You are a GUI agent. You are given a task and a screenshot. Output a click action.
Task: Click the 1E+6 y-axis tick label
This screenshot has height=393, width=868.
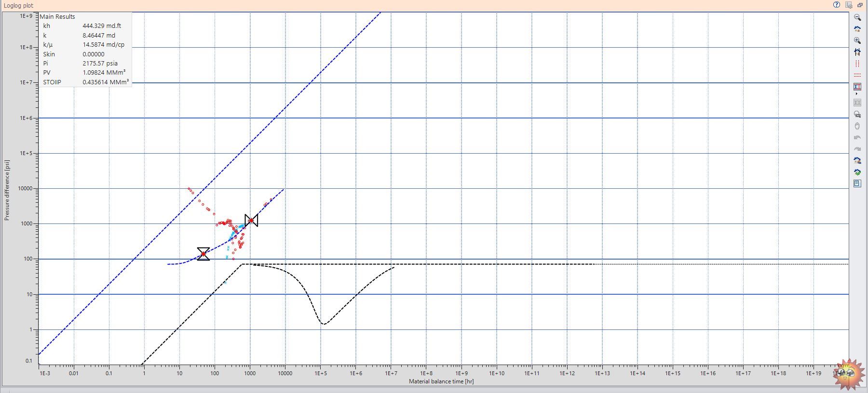[x=26, y=118]
